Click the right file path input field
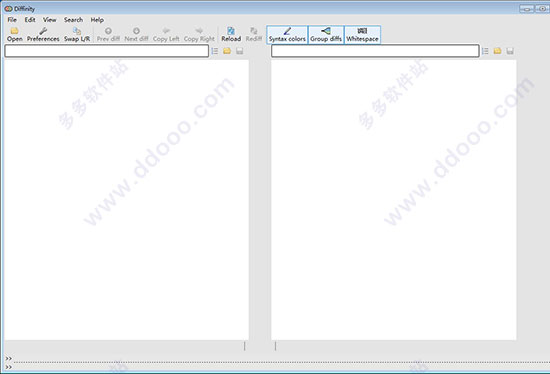The width and height of the screenshot is (550, 374). (x=375, y=51)
